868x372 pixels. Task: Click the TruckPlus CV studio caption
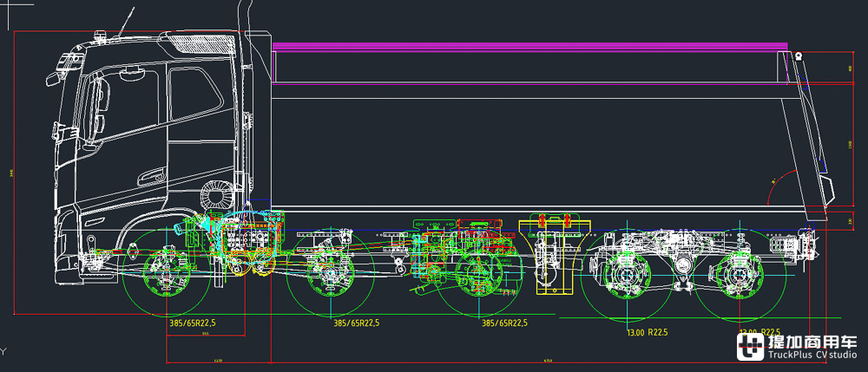tap(812, 356)
